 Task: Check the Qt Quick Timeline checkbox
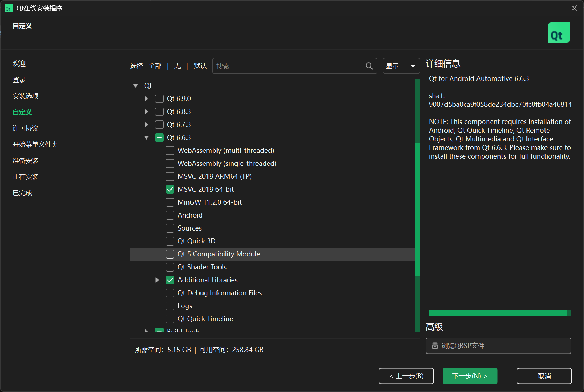[x=170, y=319]
